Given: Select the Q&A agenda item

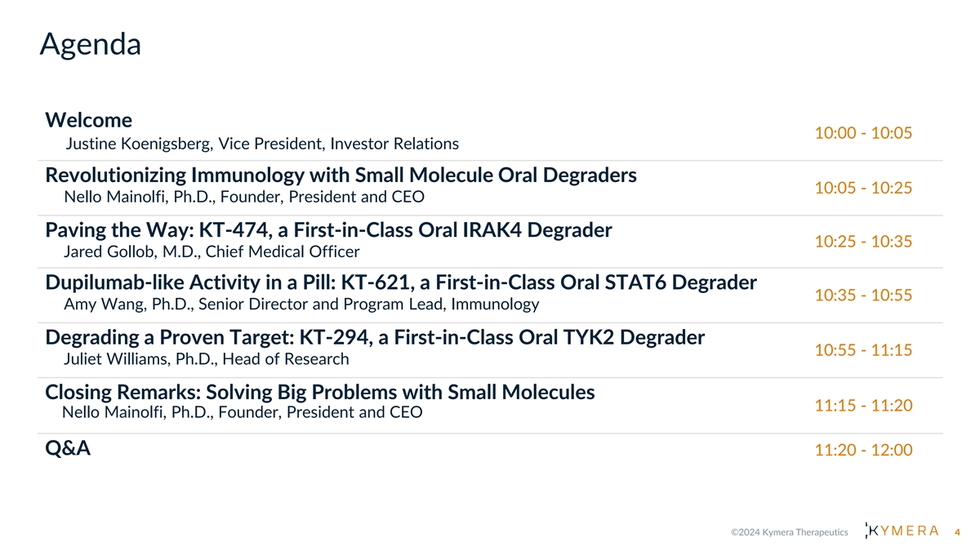Looking at the screenshot, I should [68, 448].
